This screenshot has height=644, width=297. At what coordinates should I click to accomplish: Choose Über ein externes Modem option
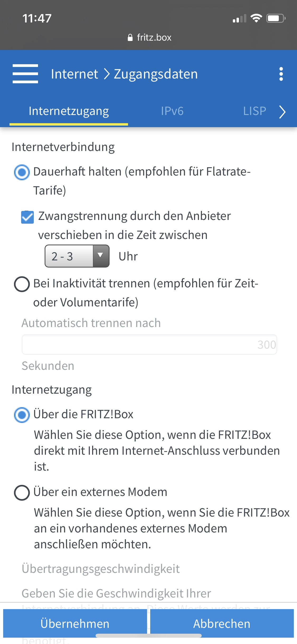[x=22, y=493]
